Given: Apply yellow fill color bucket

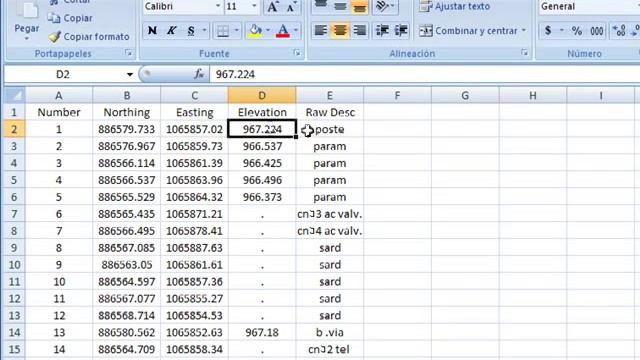Looking at the screenshot, I should tap(256, 31).
